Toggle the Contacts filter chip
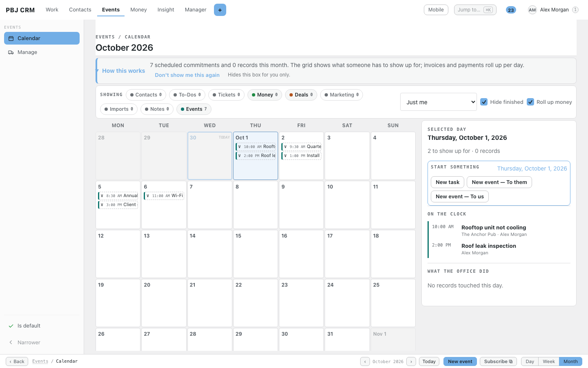588x368 pixels. coord(146,95)
